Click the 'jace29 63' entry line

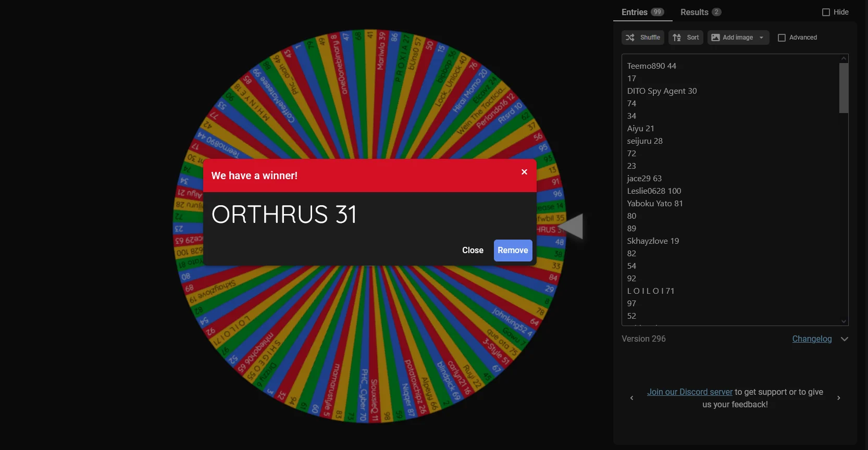coord(644,179)
